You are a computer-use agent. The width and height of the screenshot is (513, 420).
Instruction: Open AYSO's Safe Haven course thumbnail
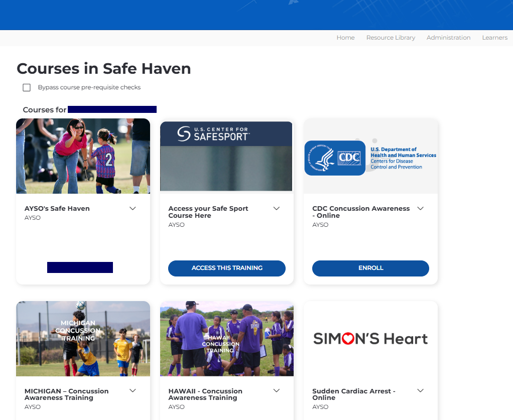click(x=83, y=156)
